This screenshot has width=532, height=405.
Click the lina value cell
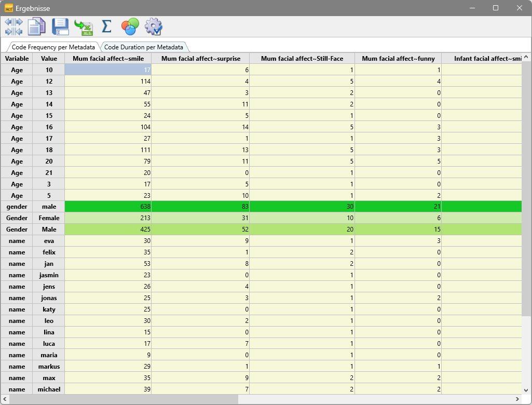[49, 332]
